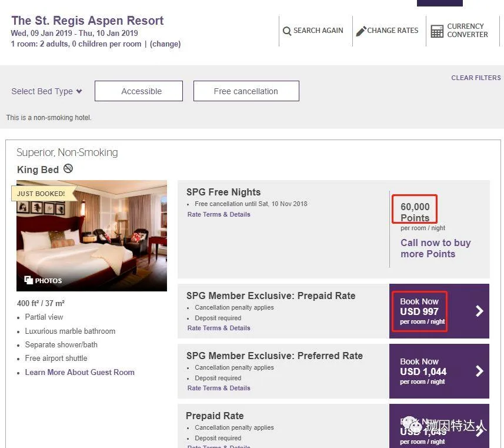Open the Superior room photo thumbnail

tap(92, 235)
